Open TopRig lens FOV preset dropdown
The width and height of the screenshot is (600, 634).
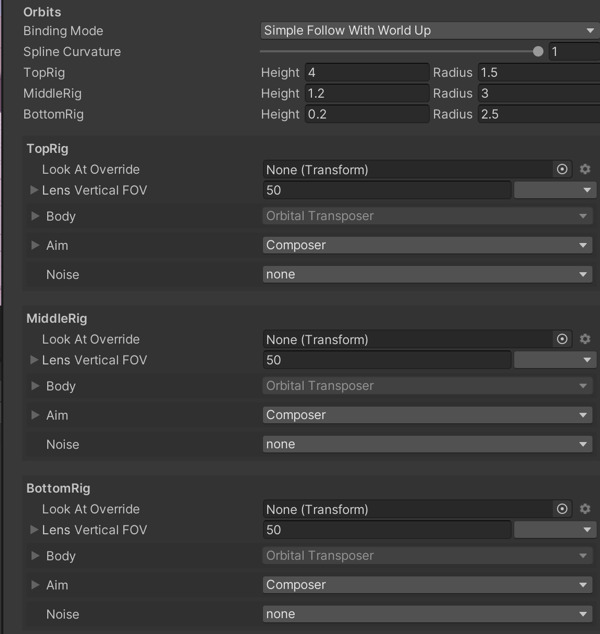555,191
